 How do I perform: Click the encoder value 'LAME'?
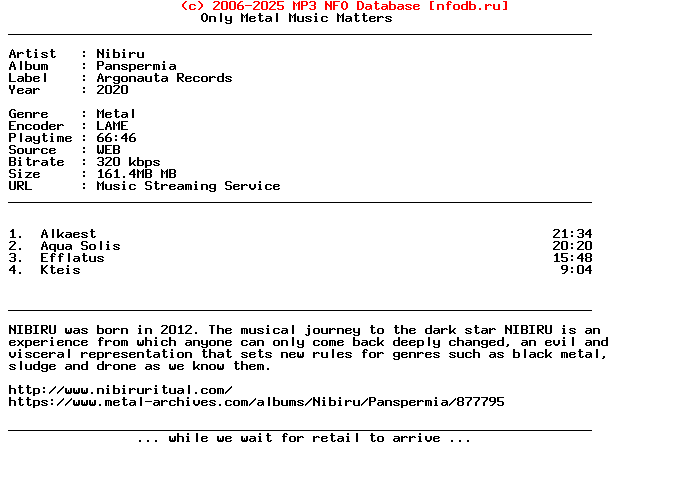click(112, 126)
